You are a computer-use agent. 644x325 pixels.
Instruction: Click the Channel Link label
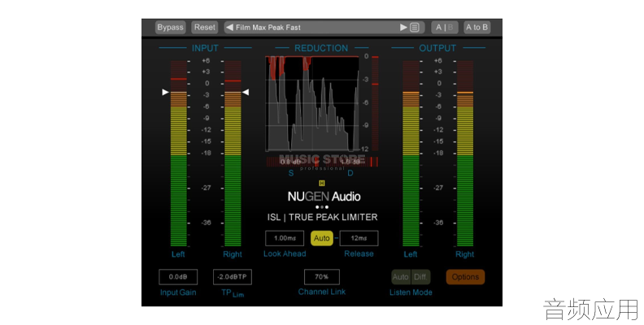pyautogui.click(x=321, y=292)
